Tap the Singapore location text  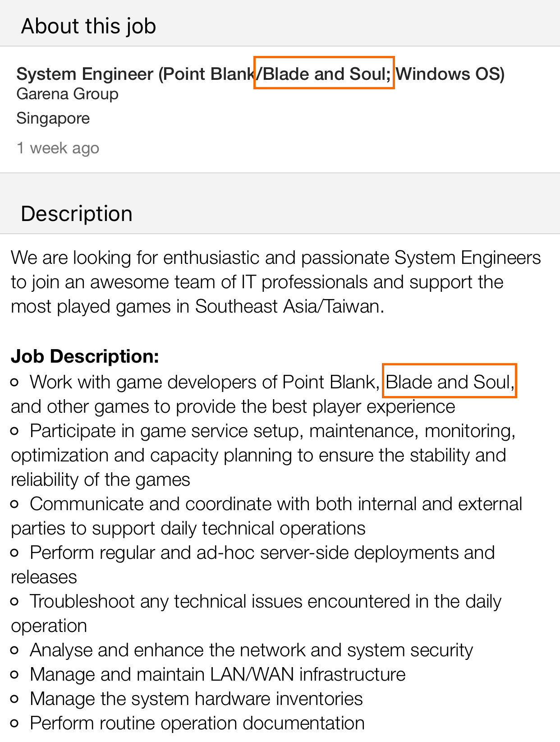[53, 118]
